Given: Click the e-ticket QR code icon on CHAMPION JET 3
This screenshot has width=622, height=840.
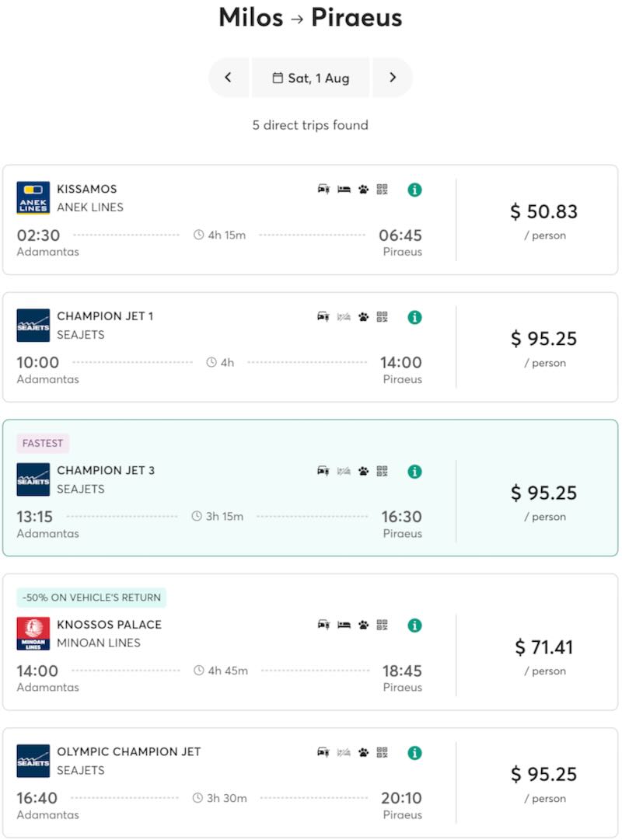Looking at the screenshot, I should pyautogui.click(x=382, y=472).
